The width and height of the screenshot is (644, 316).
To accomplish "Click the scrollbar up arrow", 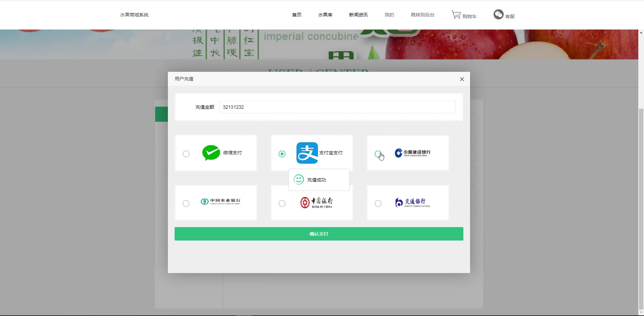I will 641,33.
